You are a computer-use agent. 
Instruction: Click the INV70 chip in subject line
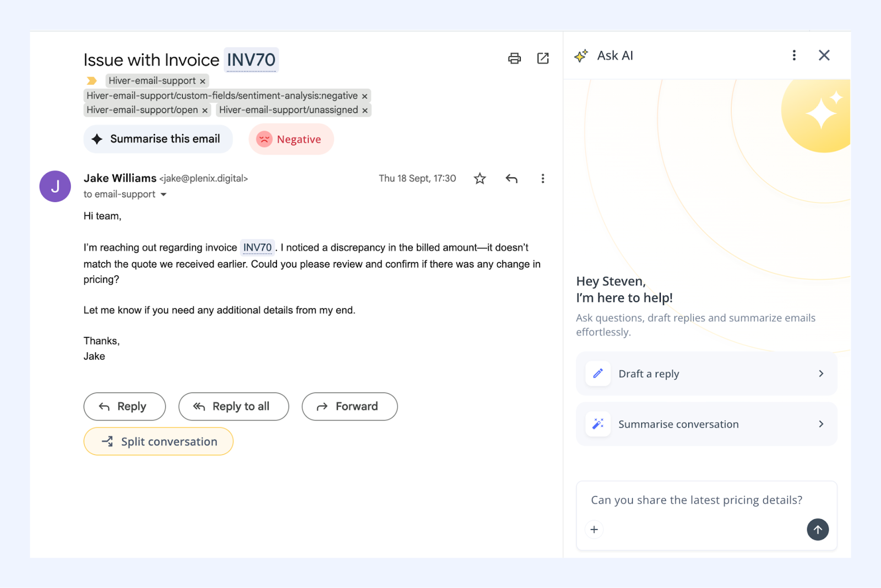(x=251, y=60)
